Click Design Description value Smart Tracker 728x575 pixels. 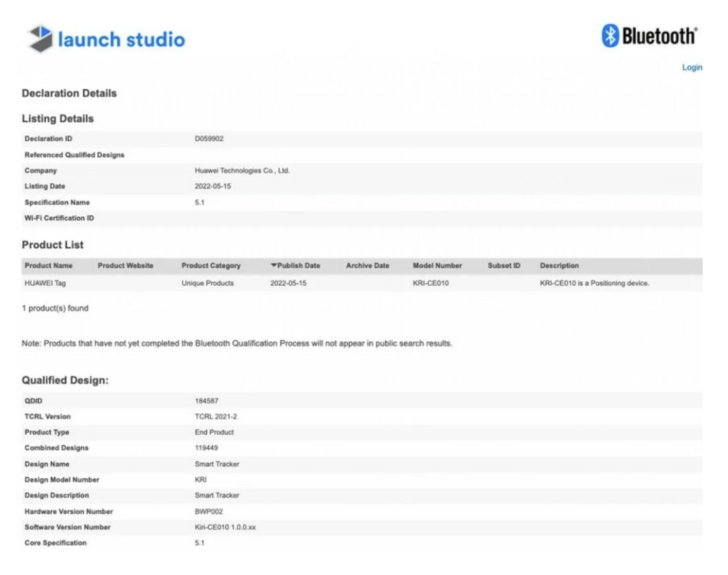217,495
